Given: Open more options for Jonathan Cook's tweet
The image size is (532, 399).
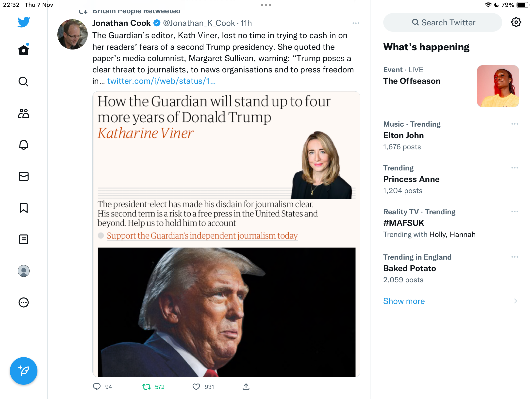Looking at the screenshot, I should pos(356,23).
